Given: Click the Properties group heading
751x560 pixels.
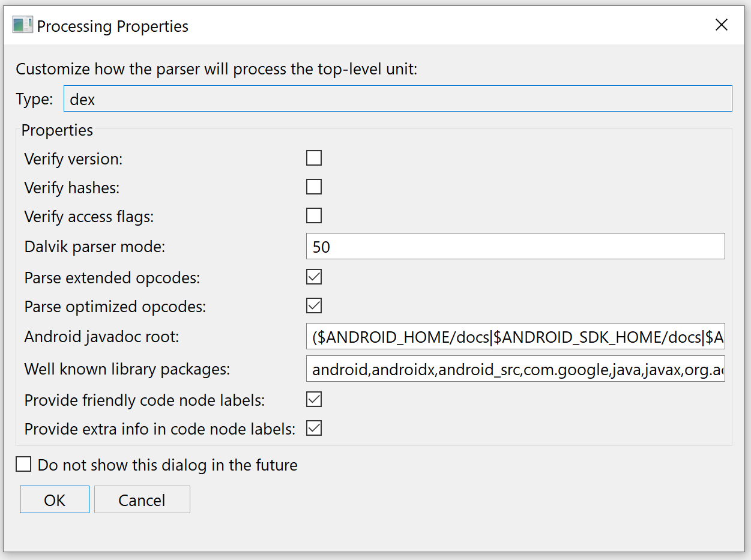Looking at the screenshot, I should (58, 130).
